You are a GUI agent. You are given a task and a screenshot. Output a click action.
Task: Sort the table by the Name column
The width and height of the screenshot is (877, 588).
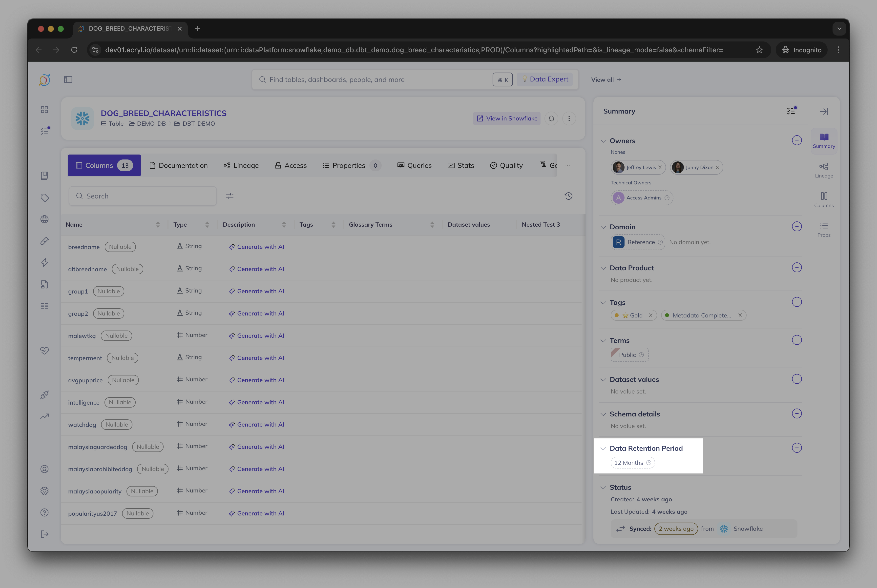(158, 225)
